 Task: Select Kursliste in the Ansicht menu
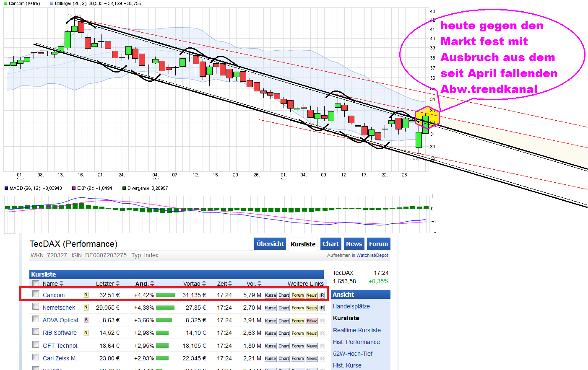pos(346,318)
